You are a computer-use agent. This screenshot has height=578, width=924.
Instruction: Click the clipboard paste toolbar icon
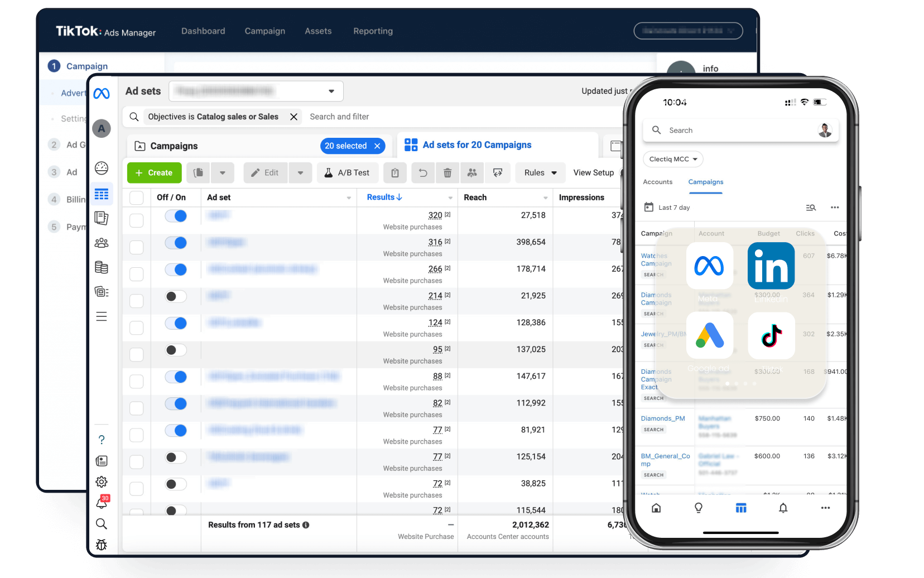click(x=395, y=173)
